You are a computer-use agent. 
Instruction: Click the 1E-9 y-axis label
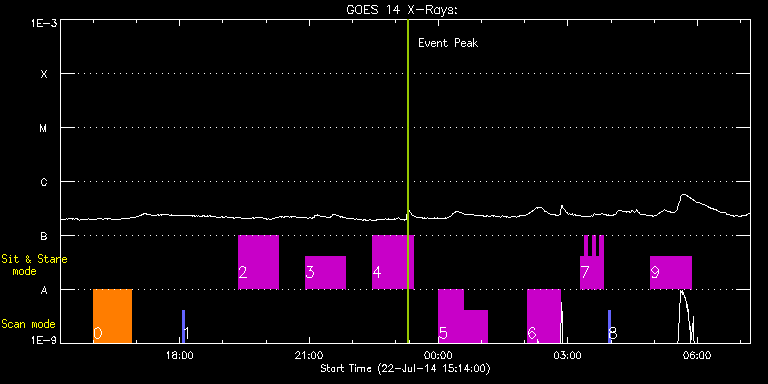tap(45, 339)
